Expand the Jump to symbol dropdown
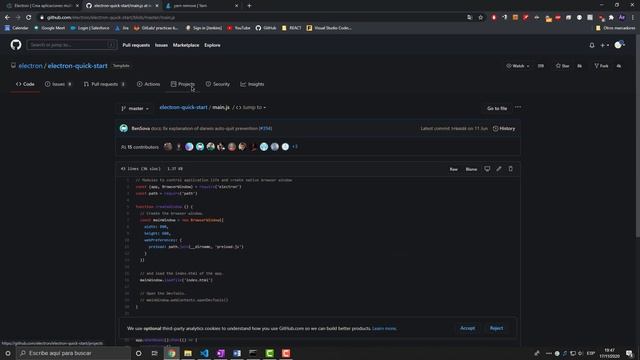The width and height of the screenshot is (640, 360). (251, 107)
